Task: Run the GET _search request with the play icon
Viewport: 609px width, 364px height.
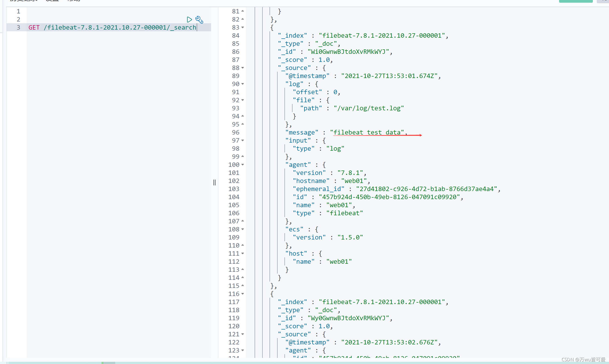Action: (x=189, y=19)
